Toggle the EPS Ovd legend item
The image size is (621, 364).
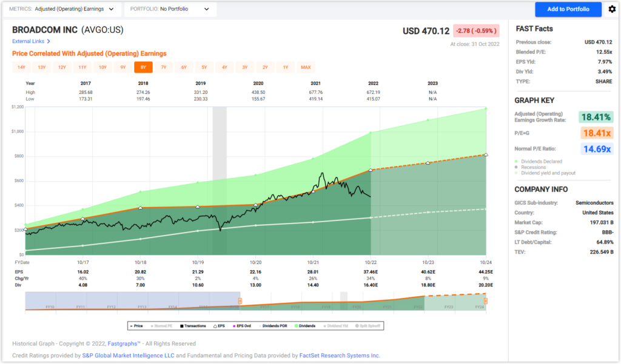click(x=241, y=326)
